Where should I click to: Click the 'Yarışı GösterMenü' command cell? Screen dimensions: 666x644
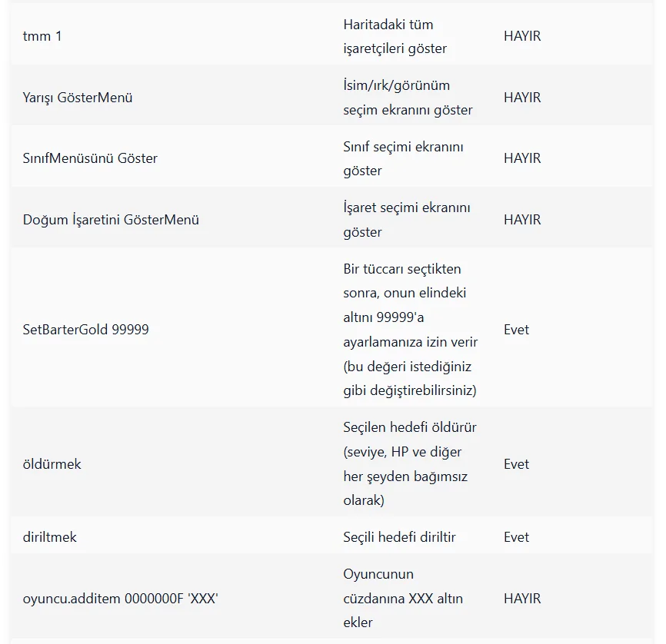pyautogui.click(x=78, y=98)
